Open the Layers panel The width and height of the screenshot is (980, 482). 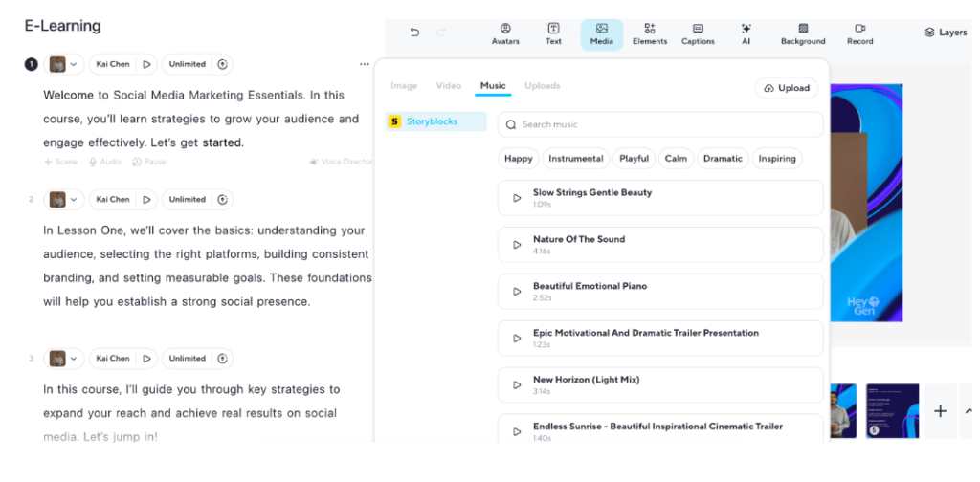[945, 33]
